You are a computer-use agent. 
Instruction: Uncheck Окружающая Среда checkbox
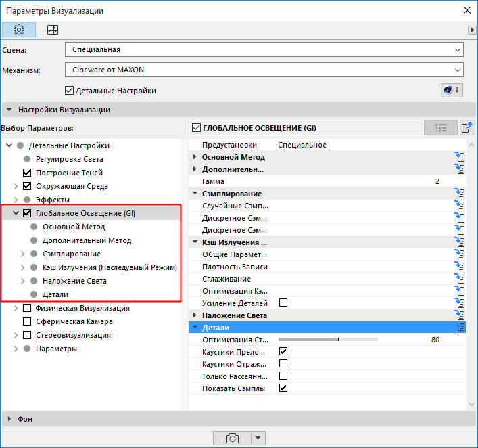pos(27,186)
